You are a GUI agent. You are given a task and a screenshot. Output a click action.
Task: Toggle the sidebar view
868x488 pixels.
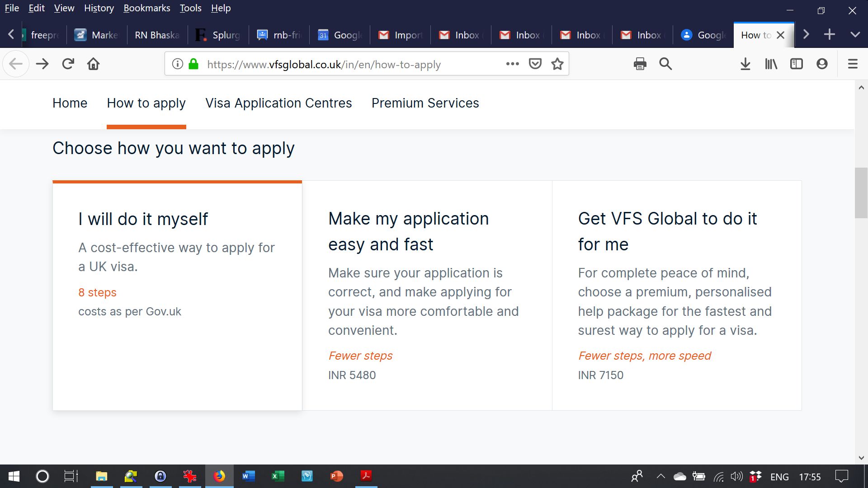tap(797, 64)
